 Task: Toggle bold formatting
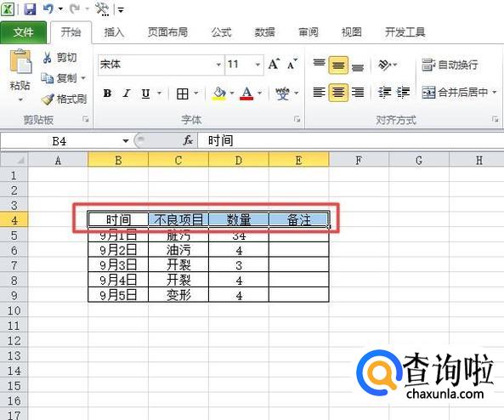(107, 94)
